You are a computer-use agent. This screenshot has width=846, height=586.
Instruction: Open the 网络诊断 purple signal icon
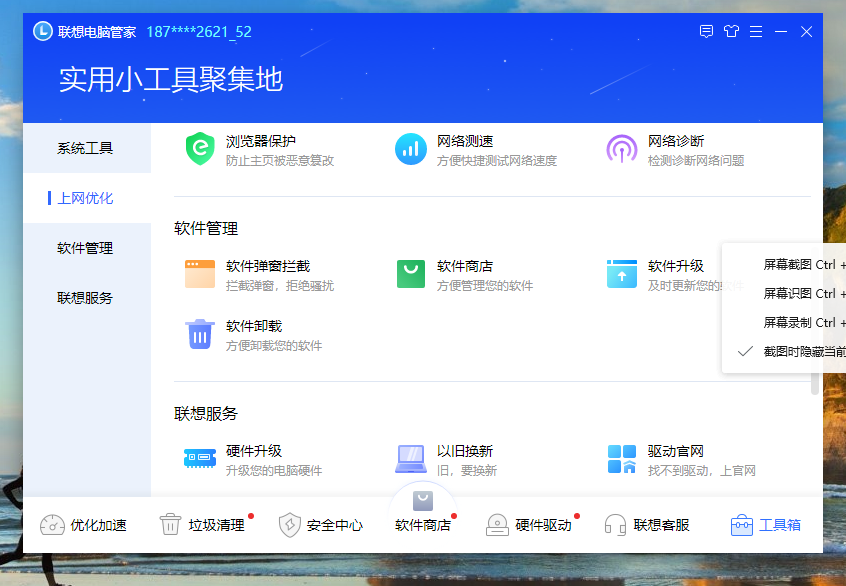click(x=622, y=148)
